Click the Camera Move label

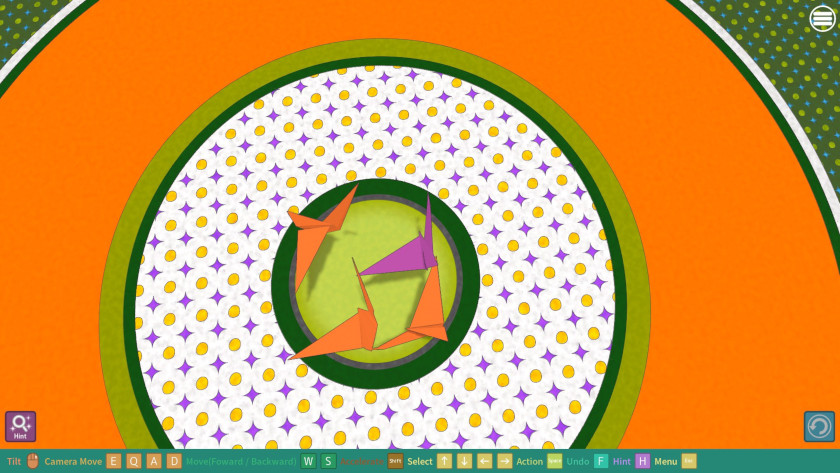pos(73,461)
